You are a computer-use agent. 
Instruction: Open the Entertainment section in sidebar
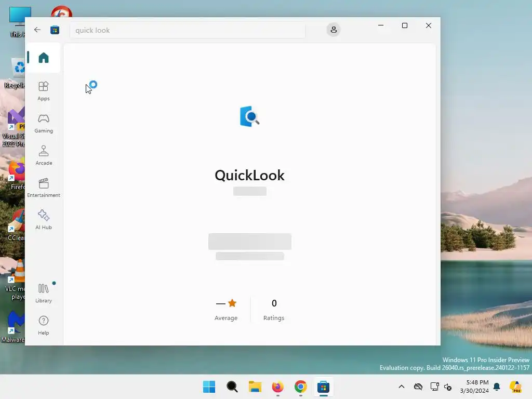44,188
